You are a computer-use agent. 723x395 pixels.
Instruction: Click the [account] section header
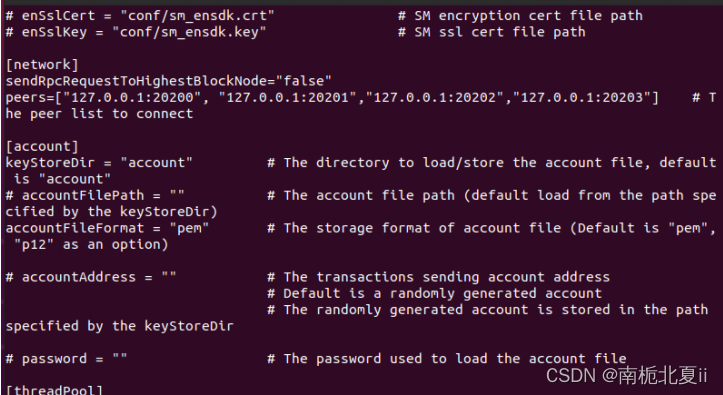pyautogui.click(x=42, y=147)
